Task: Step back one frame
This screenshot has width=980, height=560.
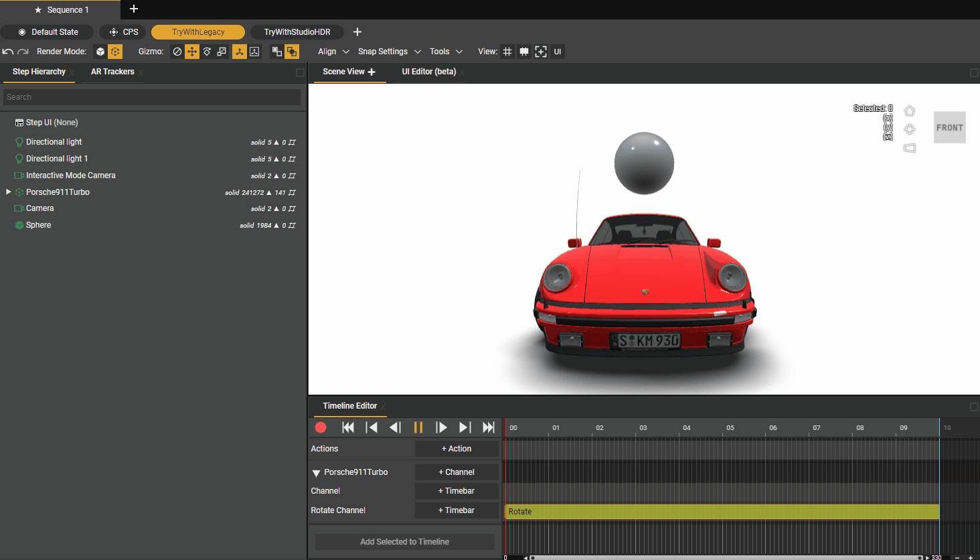Action: click(x=395, y=427)
